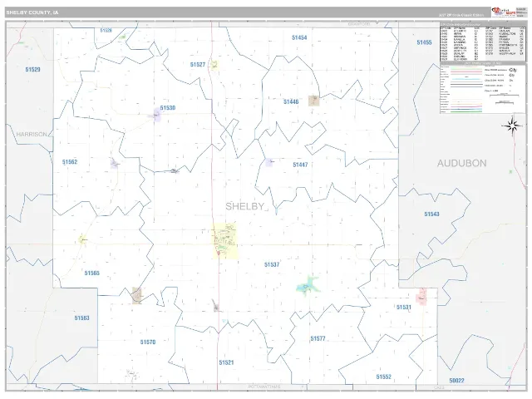Click ZIP code label 51552
This screenshot has width=532, height=399.
[384, 377]
